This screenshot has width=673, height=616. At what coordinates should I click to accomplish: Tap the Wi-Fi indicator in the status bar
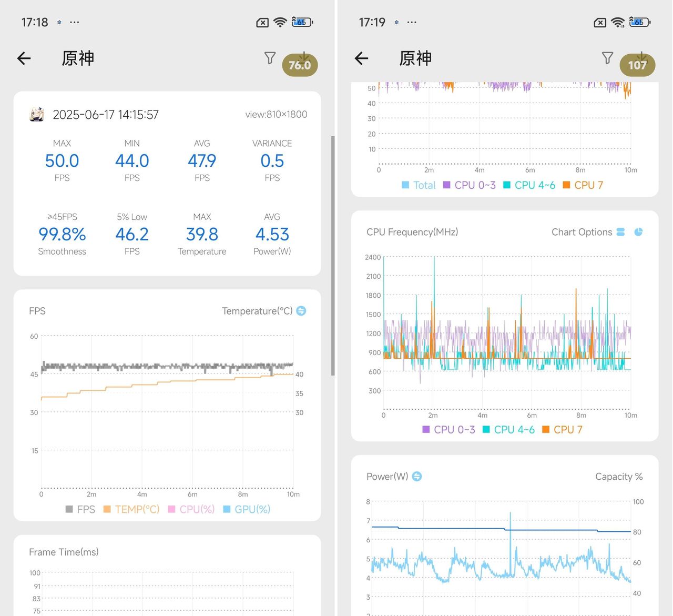click(280, 22)
